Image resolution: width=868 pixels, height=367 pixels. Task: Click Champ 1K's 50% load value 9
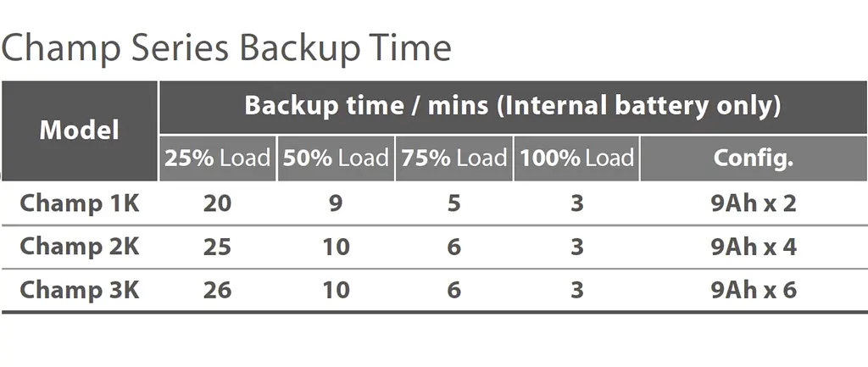(x=336, y=203)
